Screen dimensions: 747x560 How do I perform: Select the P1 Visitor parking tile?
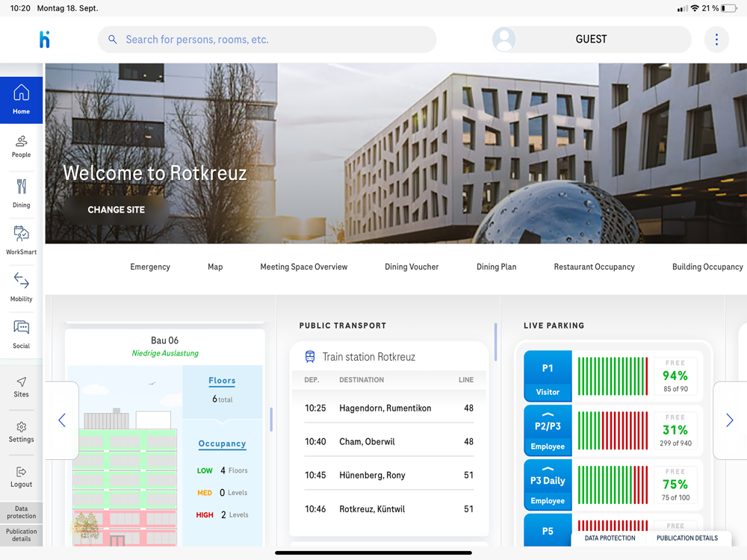point(548,376)
